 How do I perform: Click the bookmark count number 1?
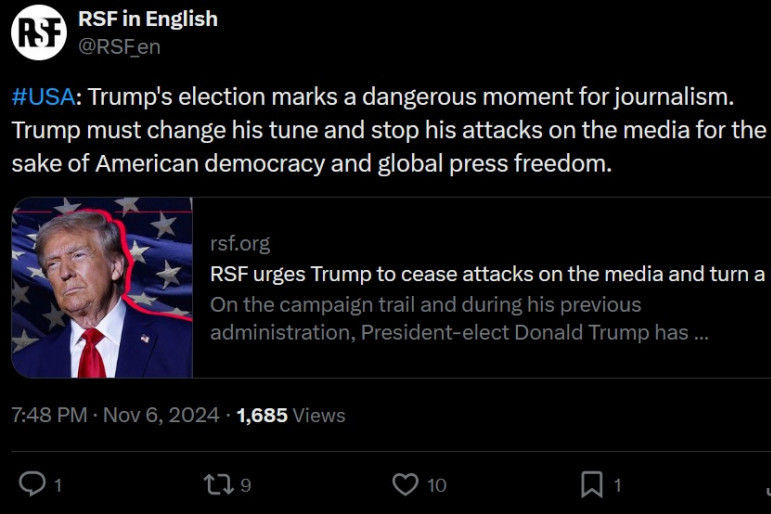(x=617, y=486)
